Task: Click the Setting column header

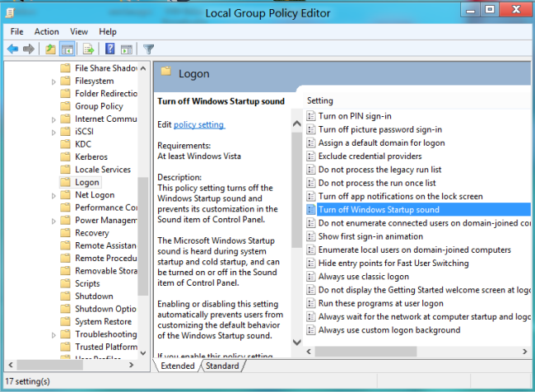Action: point(320,100)
